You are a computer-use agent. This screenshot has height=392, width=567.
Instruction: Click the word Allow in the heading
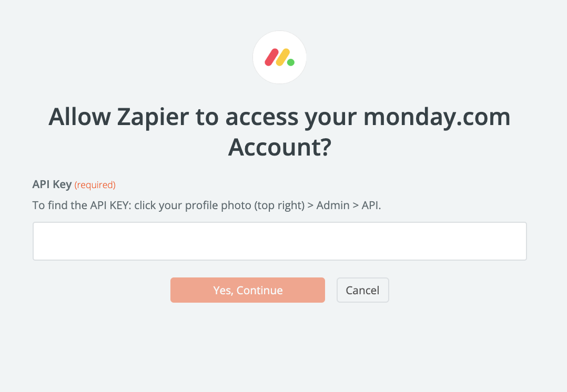tap(78, 117)
